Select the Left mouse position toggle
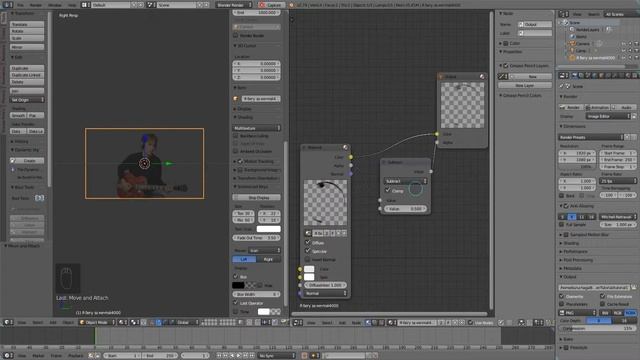The width and height of the screenshot is (640, 360). (x=244, y=259)
